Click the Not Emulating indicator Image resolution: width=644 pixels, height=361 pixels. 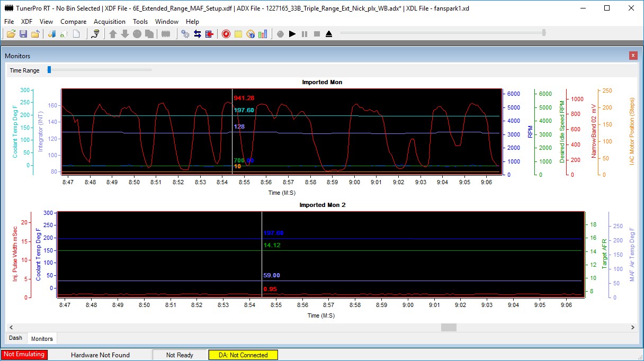[x=23, y=355]
